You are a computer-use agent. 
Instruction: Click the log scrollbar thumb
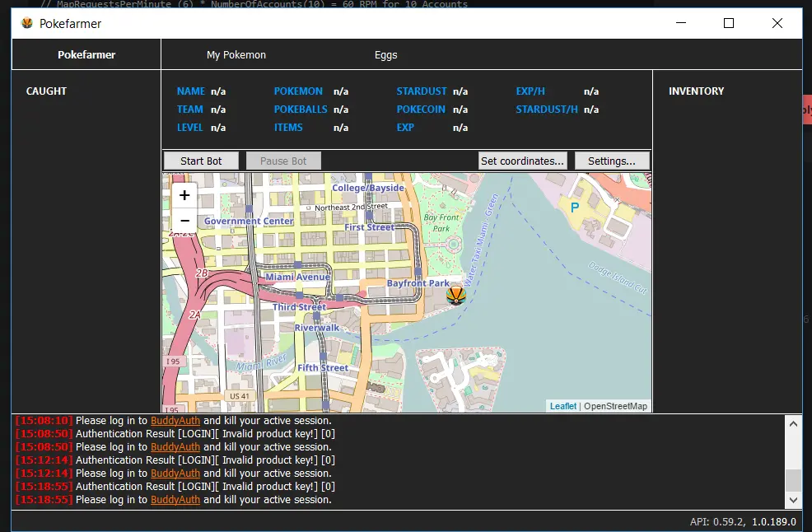coord(793,480)
